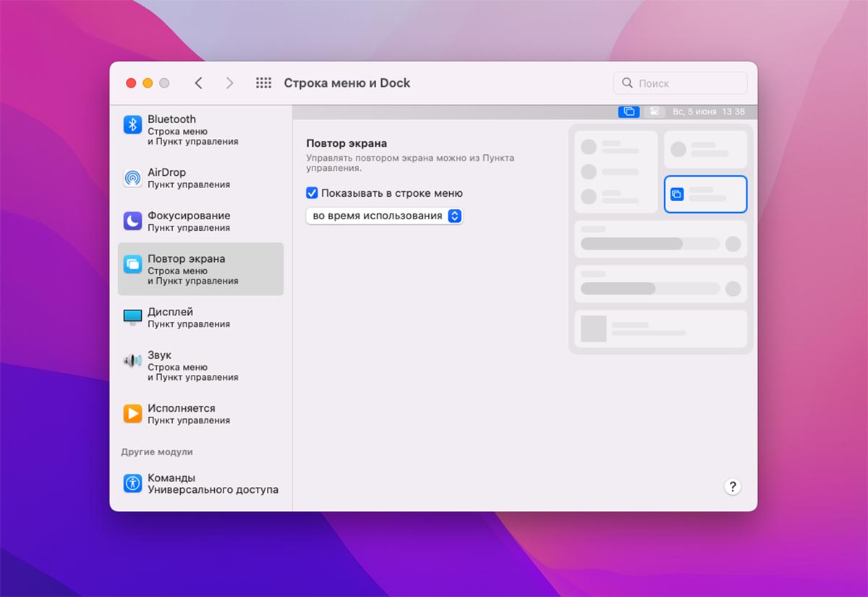Click the Команды Универсального доступа icon
Image resolution: width=868 pixels, height=597 pixels.
tap(132, 483)
